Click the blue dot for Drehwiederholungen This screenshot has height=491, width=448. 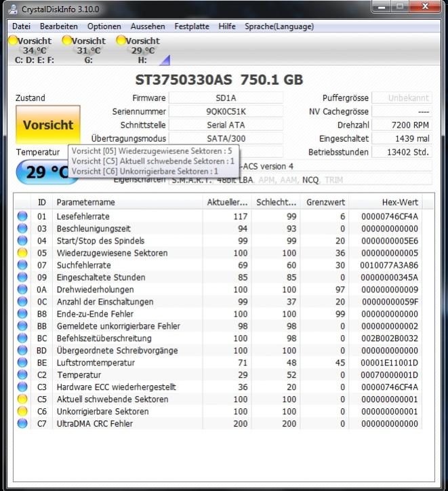(22, 290)
